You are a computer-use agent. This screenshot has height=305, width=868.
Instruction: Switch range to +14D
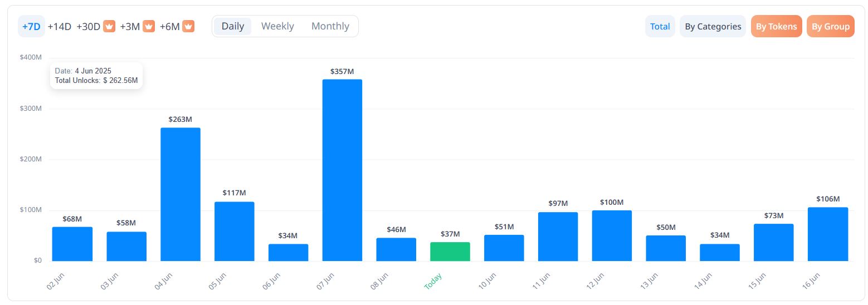(60, 26)
